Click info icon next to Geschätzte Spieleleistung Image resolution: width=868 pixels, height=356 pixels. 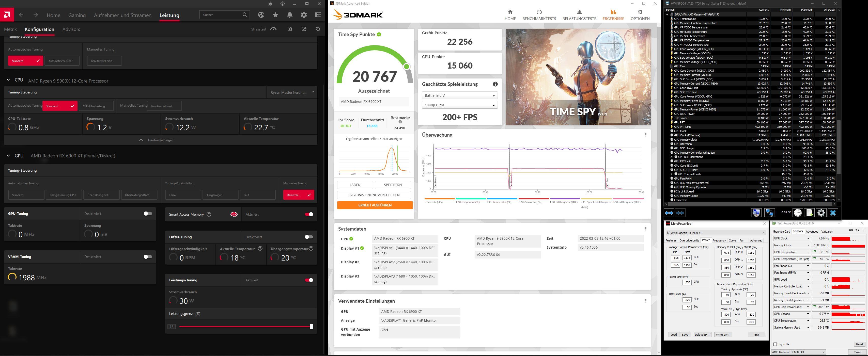click(495, 84)
